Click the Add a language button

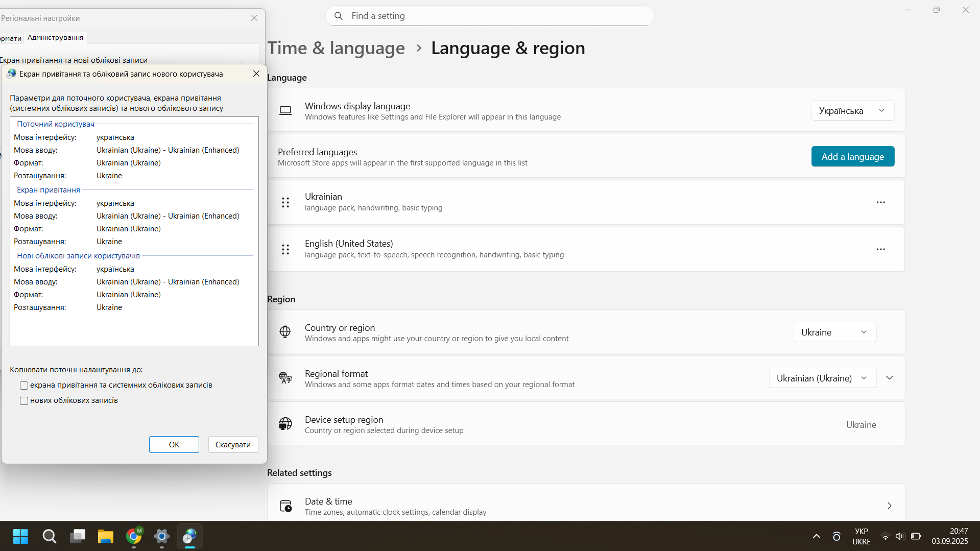pos(853,157)
